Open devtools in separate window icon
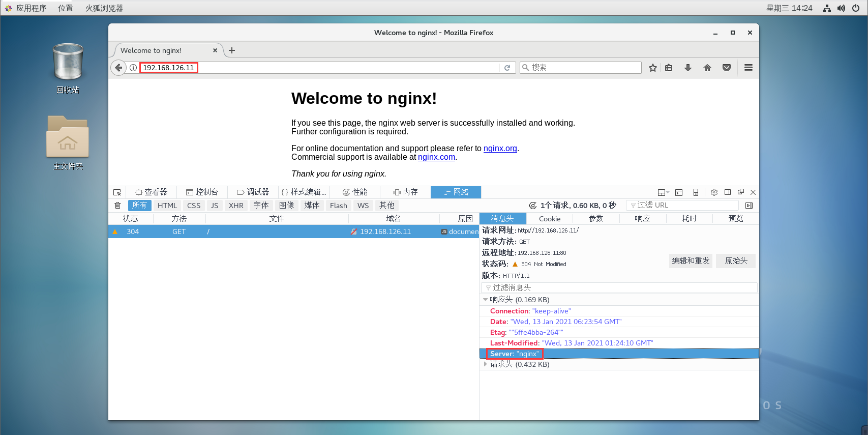Screen dimensions: 868x435 pos(741,192)
